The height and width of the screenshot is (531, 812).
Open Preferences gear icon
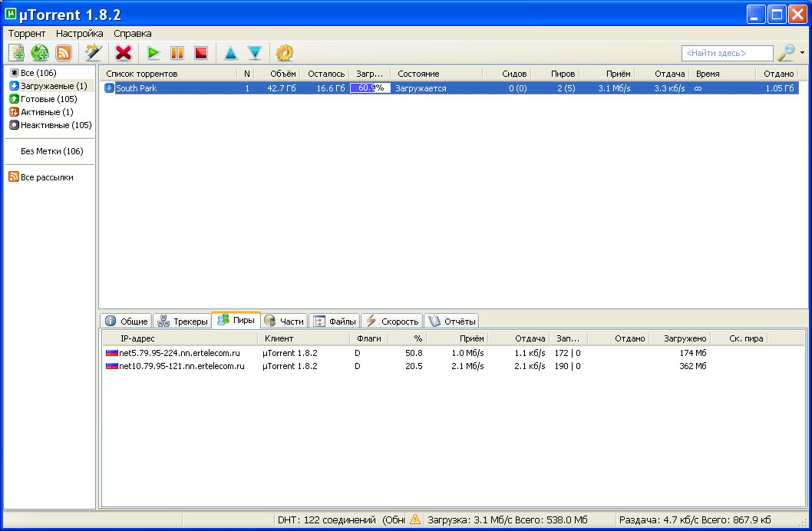284,53
